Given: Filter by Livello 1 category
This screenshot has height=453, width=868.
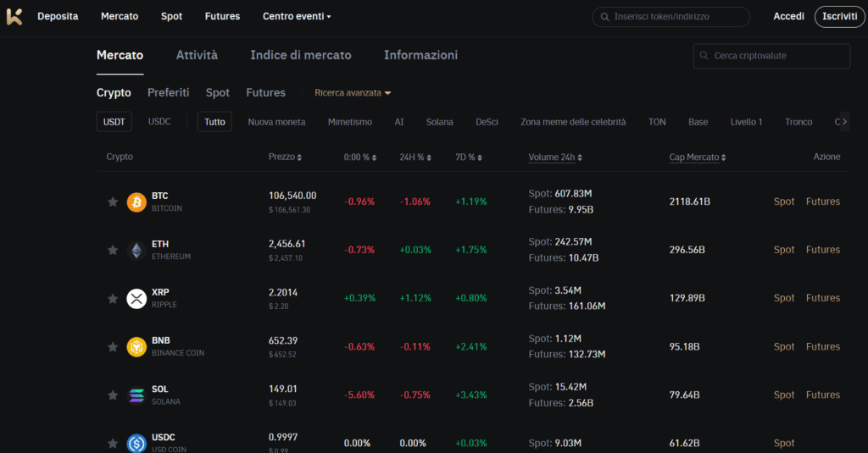Looking at the screenshot, I should [746, 122].
